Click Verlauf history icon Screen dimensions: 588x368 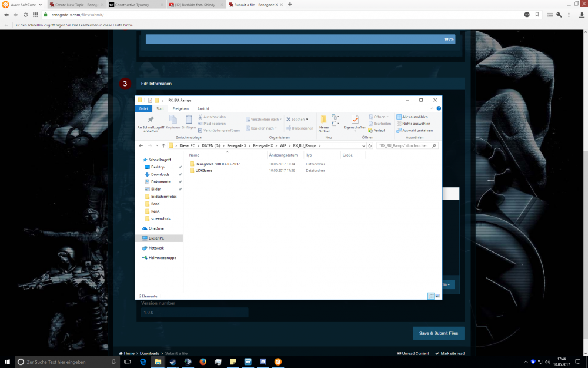376,130
